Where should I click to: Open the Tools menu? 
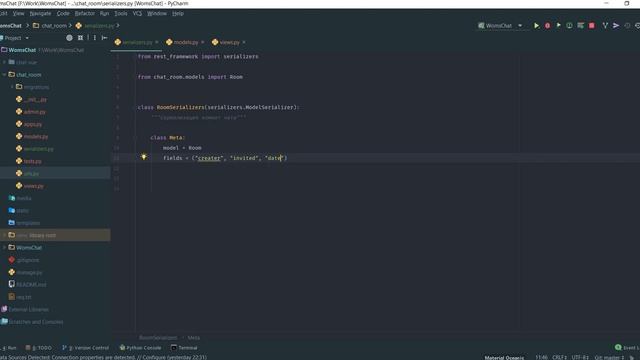[x=121, y=13]
